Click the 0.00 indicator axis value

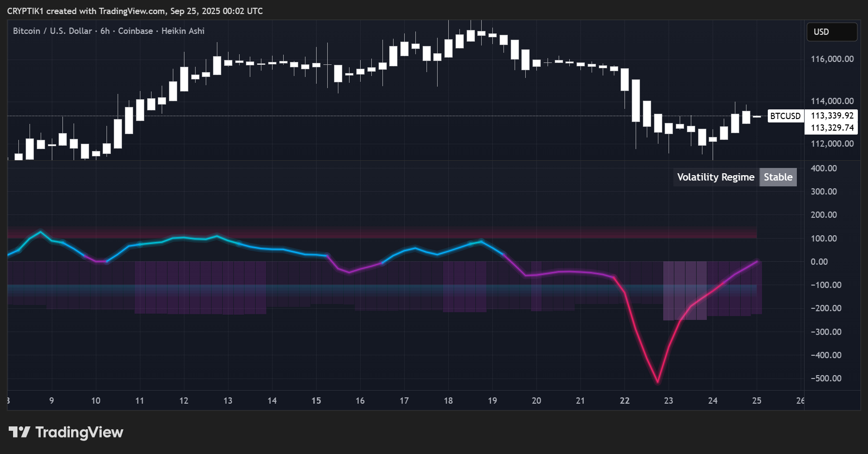(819, 262)
